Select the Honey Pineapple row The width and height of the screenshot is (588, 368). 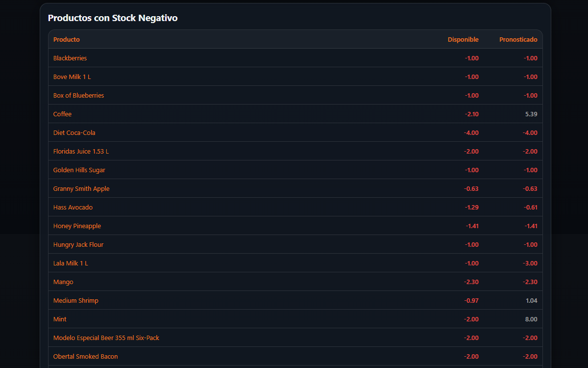[x=77, y=226]
